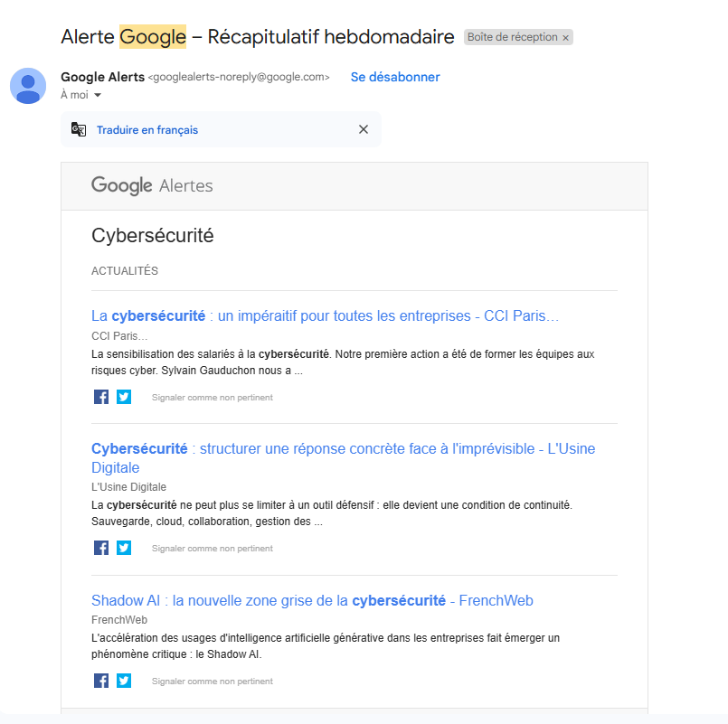
Task: Open the L'Usine Digitale article headline
Action: click(343, 449)
